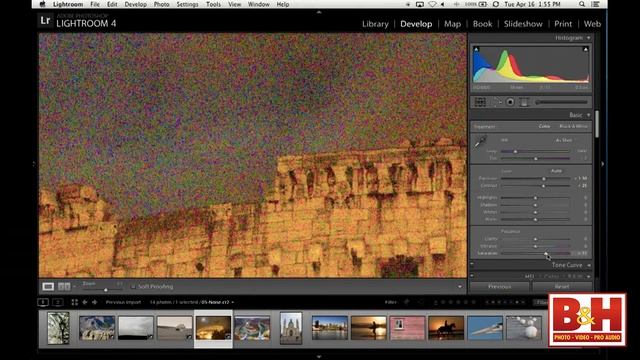Screen dimensions: 640x360
Task: Select the Graduated Filter tool
Action: point(524,102)
